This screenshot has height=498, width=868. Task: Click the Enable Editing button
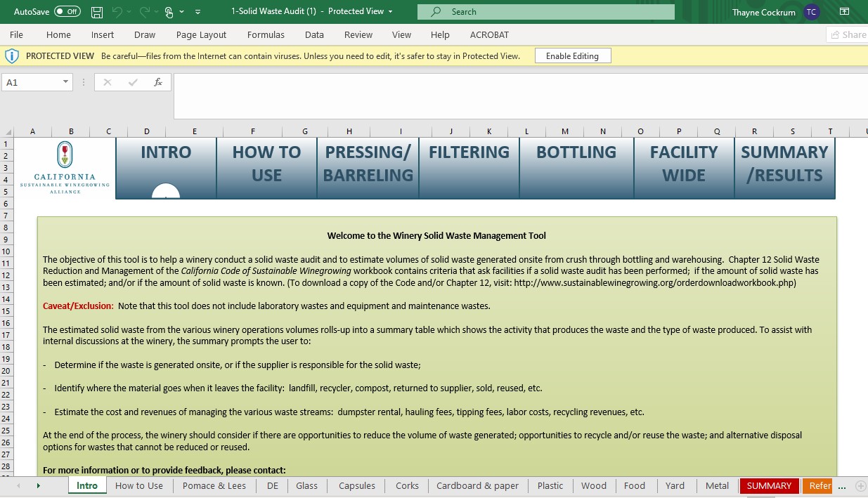572,56
